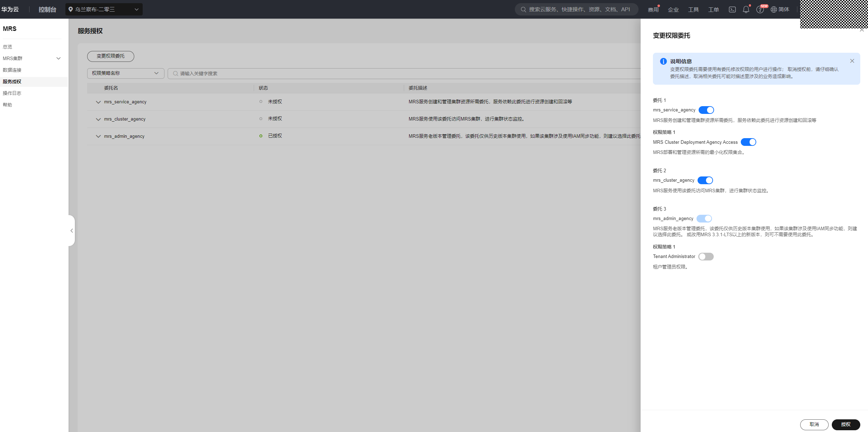Viewport: 868px width, 432px height.
Task: Click the 控制台 link
Action: tap(47, 9)
